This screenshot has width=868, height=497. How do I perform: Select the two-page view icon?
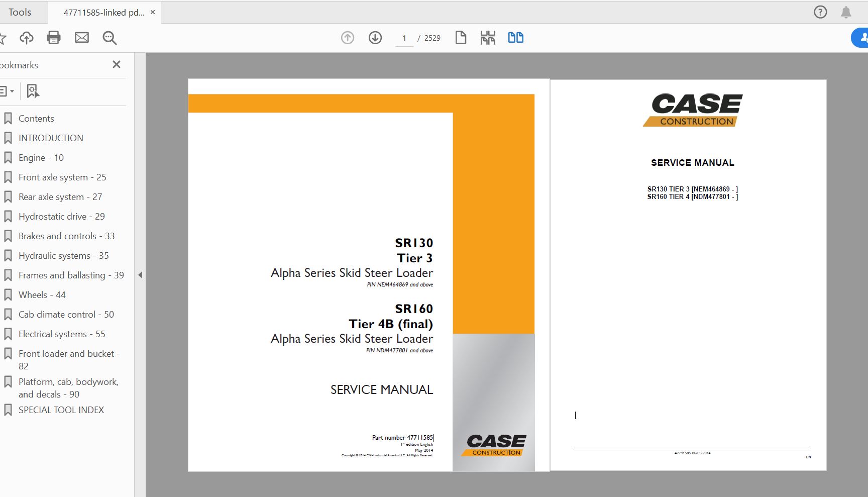pyautogui.click(x=516, y=38)
